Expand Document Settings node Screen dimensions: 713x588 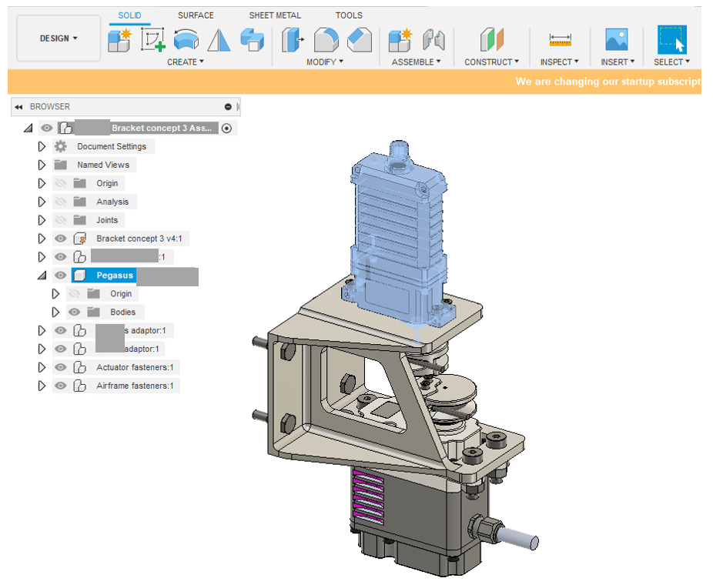(x=42, y=146)
